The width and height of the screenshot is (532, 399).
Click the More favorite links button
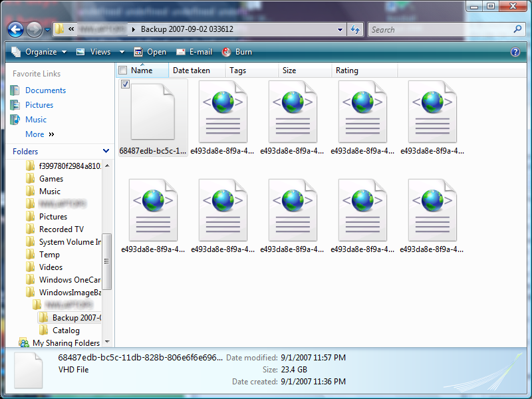pyautogui.click(x=39, y=134)
